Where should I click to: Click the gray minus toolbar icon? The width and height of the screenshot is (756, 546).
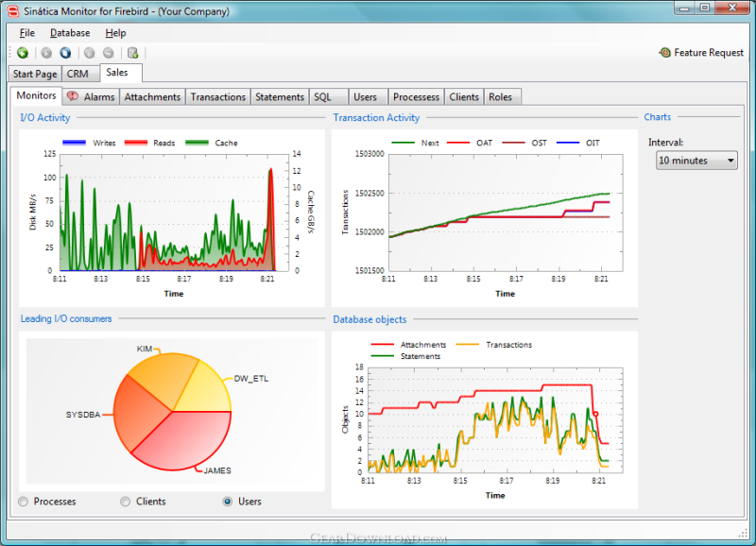[109, 53]
